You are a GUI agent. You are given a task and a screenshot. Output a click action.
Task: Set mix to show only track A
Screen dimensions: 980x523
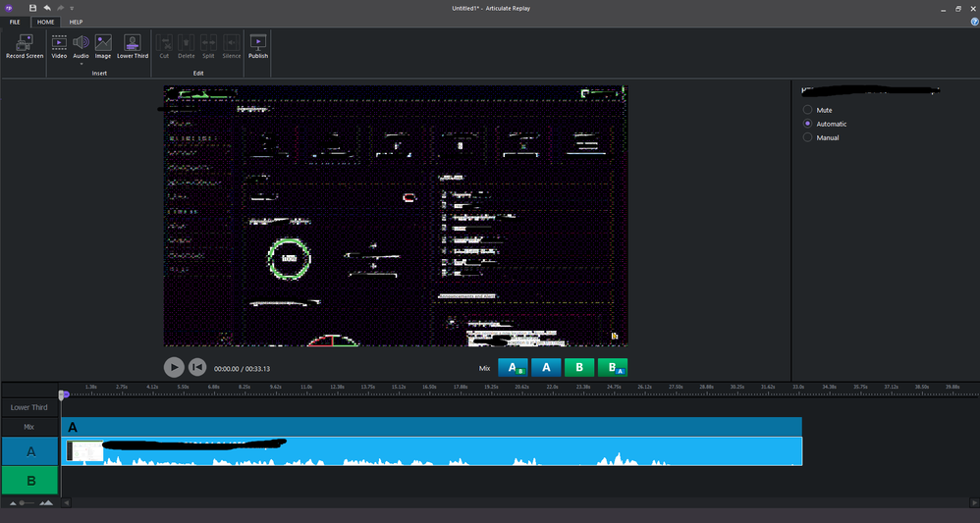pyautogui.click(x=546, y=368)
